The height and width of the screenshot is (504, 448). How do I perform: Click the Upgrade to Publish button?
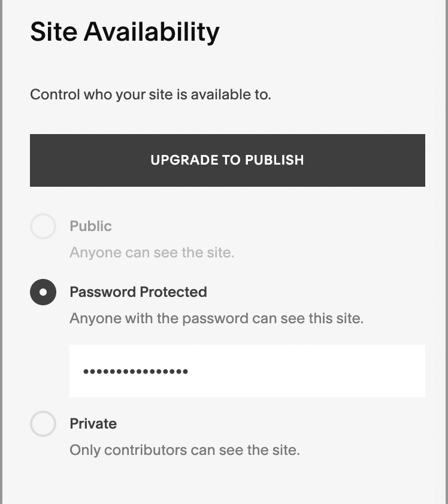click(x=227, y=160)
